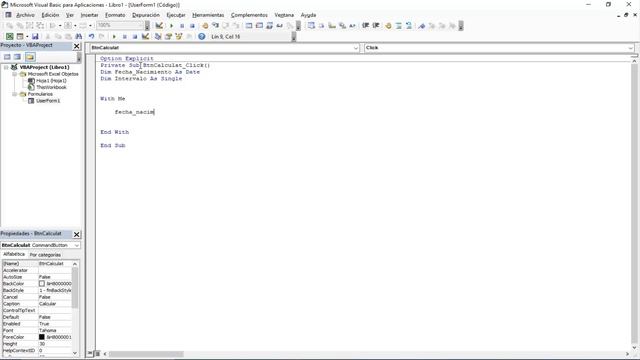Viewport: 640px width, 360px height.
Task: Open Project Explorer from the toolbar icon
Action: (x=158, y=36)
